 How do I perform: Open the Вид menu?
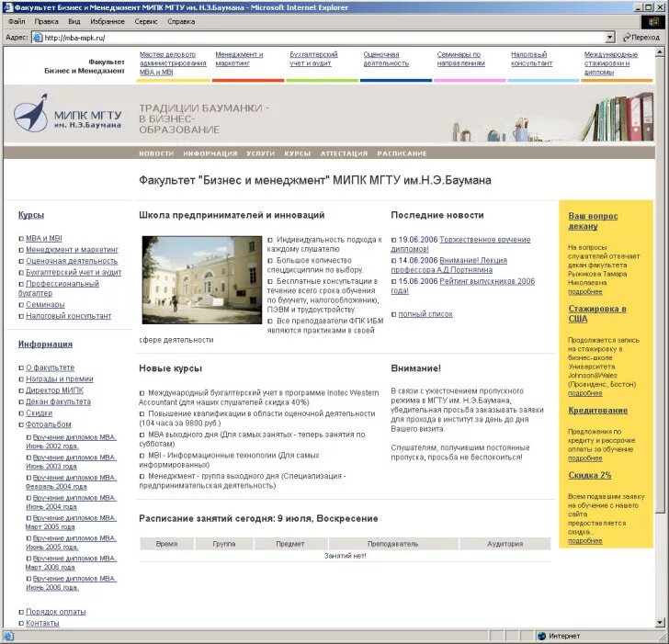pyautogui.click(x=74, y=21)
